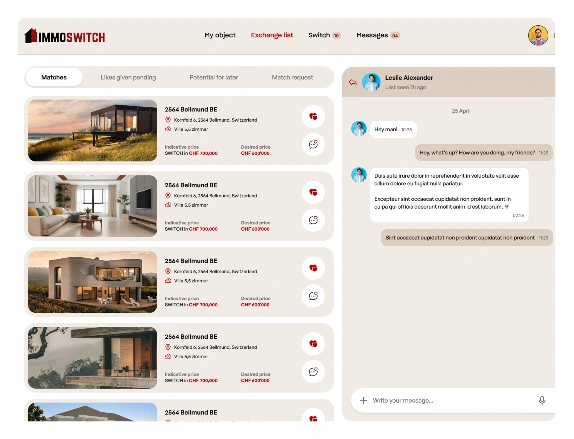Click the "Hey, what's up?" reply bubble
Screen dimensions: 574x439
483,152
